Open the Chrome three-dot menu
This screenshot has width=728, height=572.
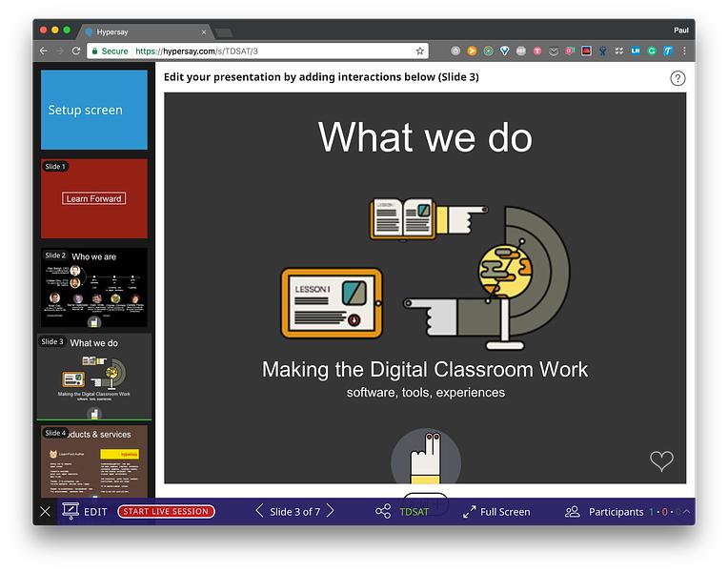click(x=684, y=51)
